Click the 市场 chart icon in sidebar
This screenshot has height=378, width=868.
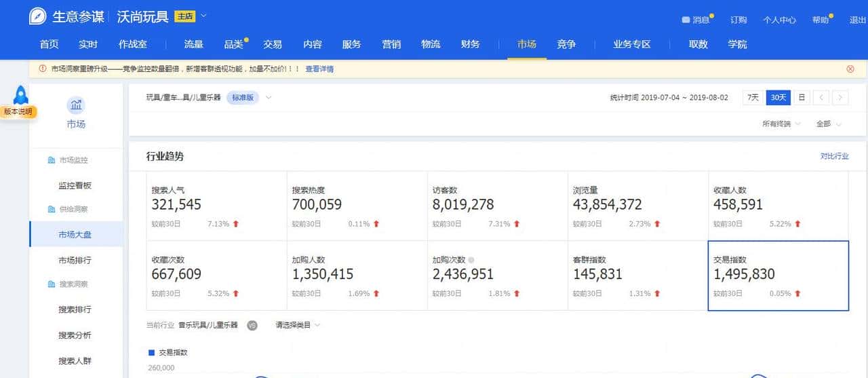click(76, 105)
